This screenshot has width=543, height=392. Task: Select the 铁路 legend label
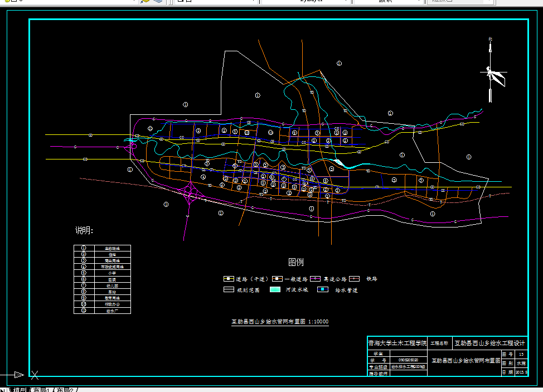(372, 279)
